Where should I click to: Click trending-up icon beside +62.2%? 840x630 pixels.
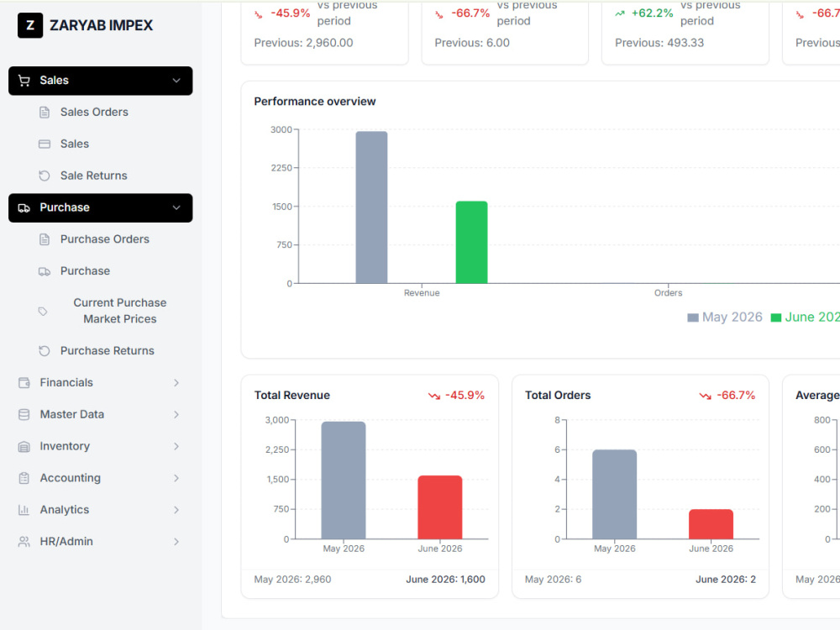[x=620, y=13]
